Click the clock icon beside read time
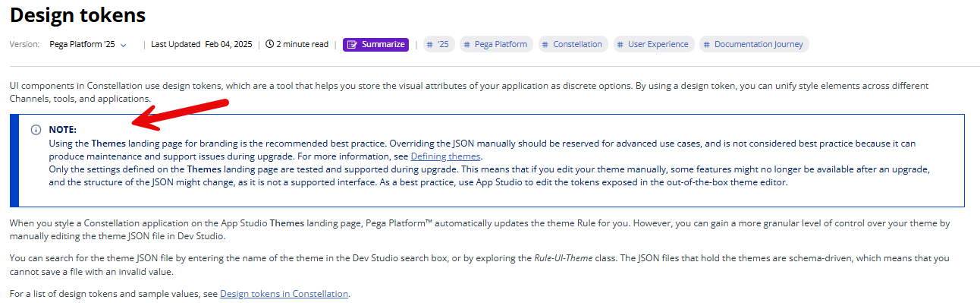Screen dimensions: 980x303 [269, 44]
